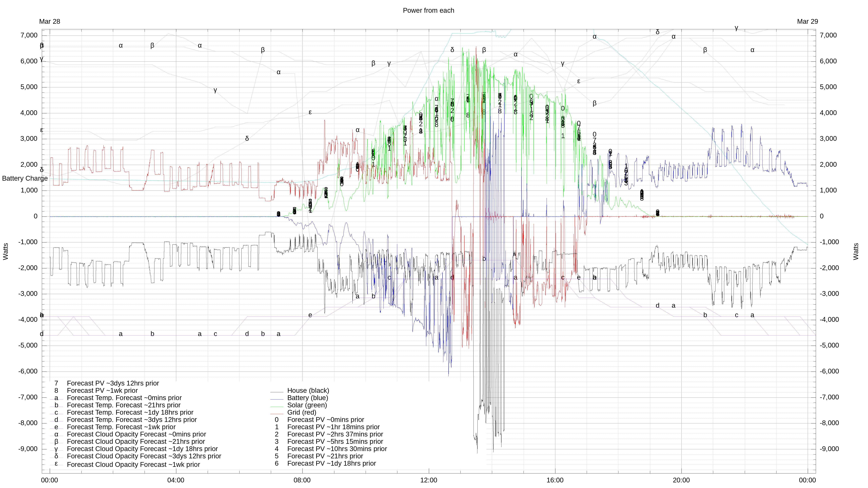The height and width of the screenshot is (488, 868).
Task: Click legend 'Forecast Temp. Forecast ~1dy 18hrs prior'
Action: (x=130, y=412)
